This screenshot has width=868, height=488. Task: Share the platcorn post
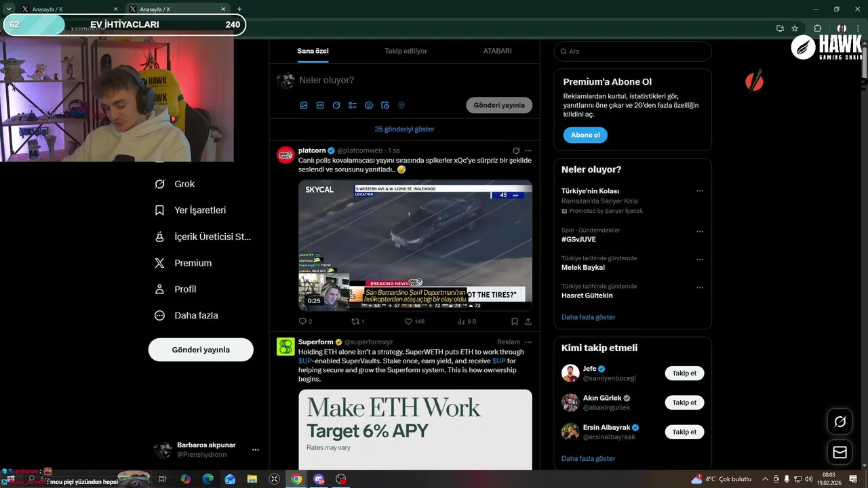[x=528, y=321]
